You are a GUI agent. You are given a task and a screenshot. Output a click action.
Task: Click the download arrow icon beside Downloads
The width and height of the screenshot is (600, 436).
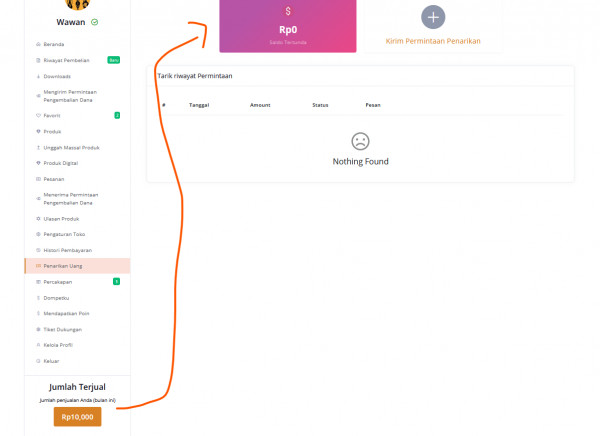pos(38,77)
